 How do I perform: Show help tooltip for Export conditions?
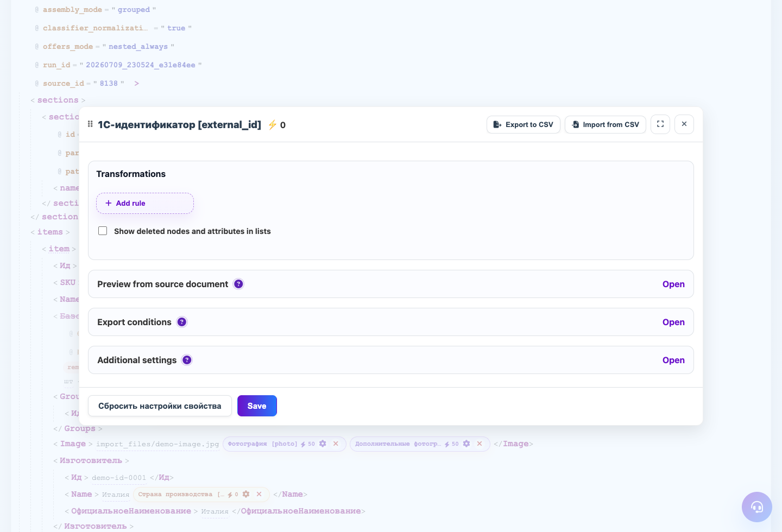click(182, 322)
